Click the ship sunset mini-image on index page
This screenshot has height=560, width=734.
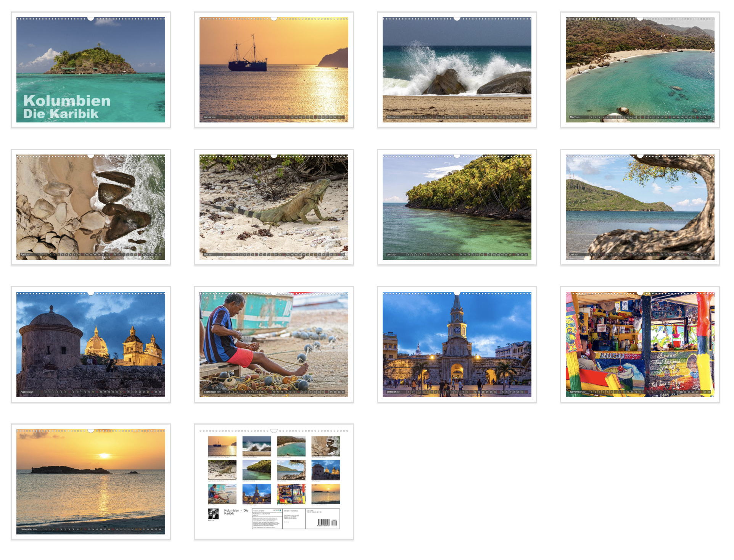222,446
